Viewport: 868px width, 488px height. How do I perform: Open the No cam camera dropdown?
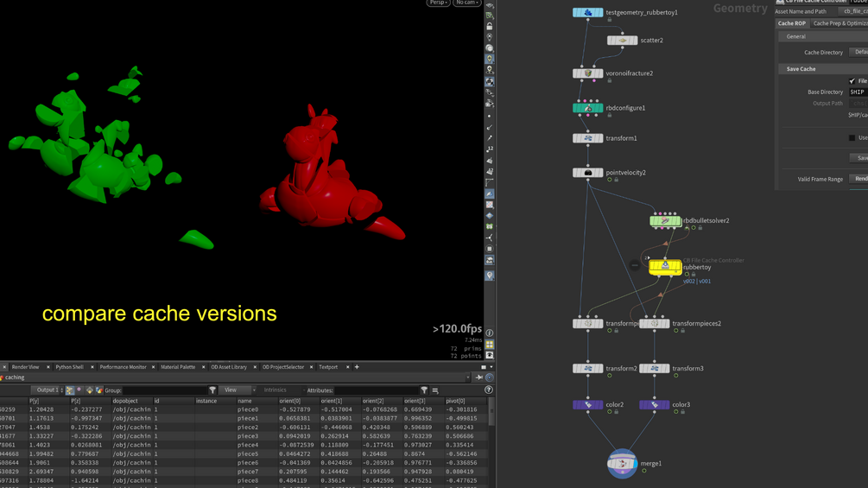[466, 3]
